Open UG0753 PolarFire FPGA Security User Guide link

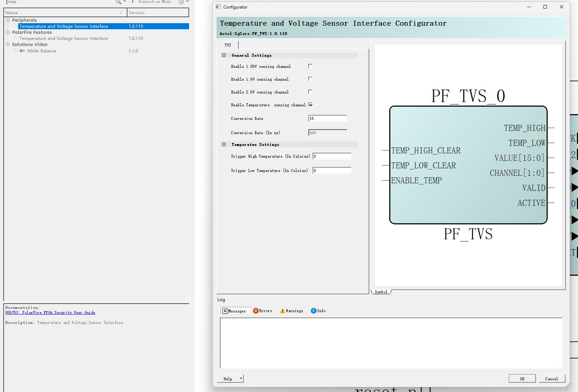tap(50, 312)
